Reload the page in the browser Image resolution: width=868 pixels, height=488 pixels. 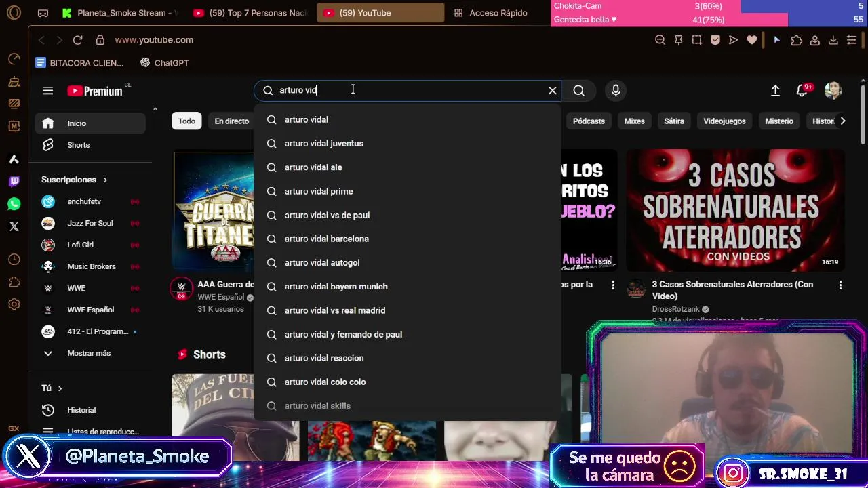[77, 40]
